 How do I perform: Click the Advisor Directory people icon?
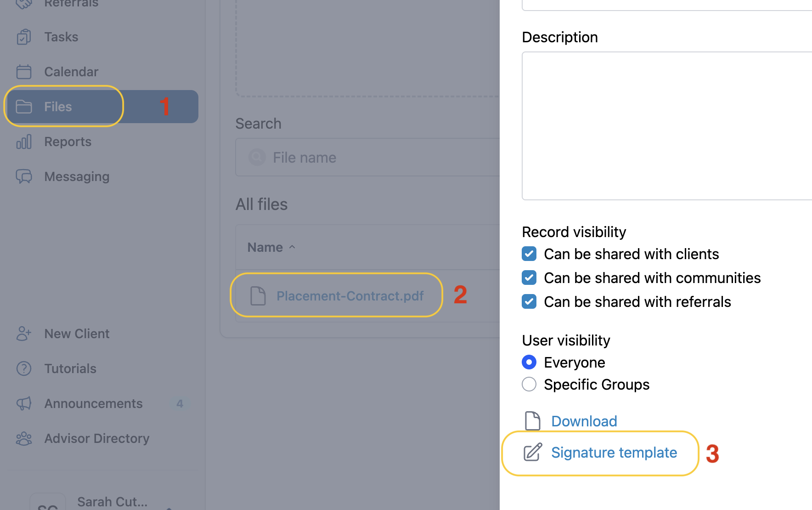(x=24, y=438)
